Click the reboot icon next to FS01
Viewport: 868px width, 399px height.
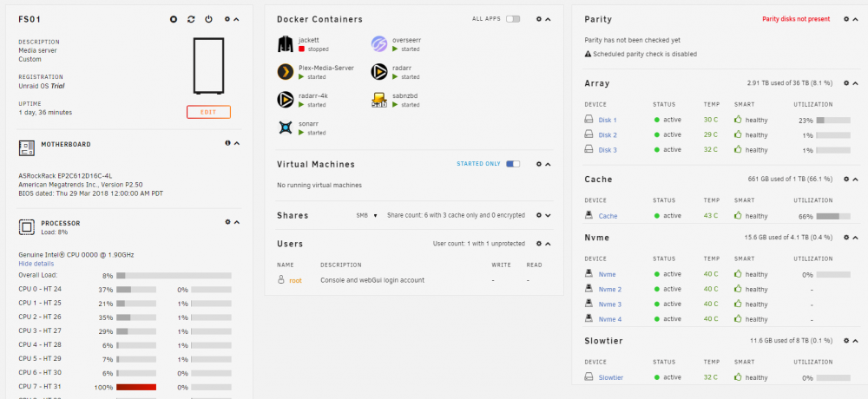[191, 19]
